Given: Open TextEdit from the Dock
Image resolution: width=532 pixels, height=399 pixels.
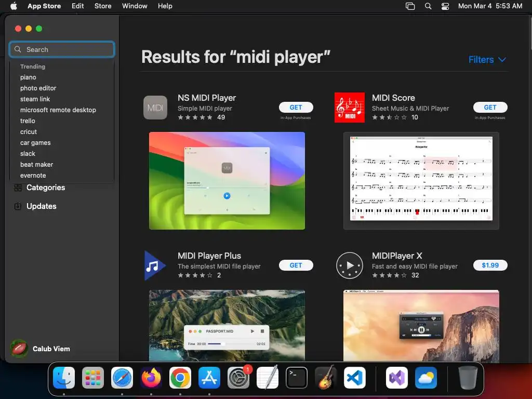Looking at the screenshot, I should pyautogui.click(x=268, y=378).
